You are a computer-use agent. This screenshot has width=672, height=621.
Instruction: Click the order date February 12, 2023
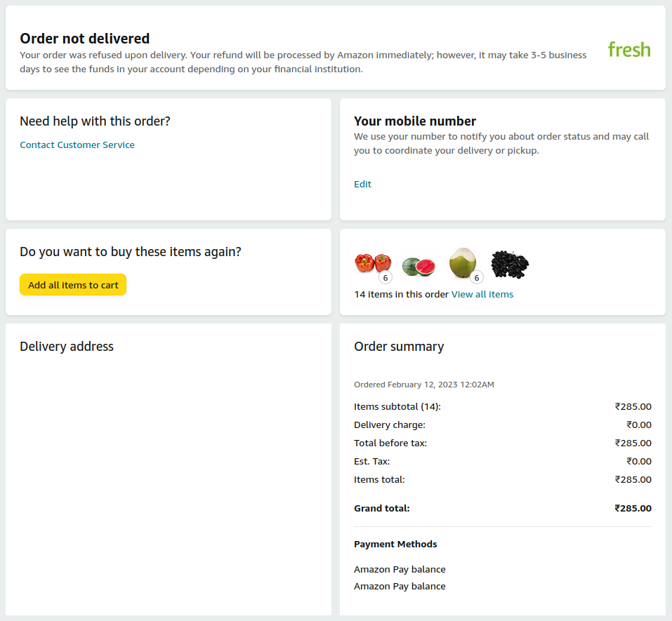click(424, 385)
